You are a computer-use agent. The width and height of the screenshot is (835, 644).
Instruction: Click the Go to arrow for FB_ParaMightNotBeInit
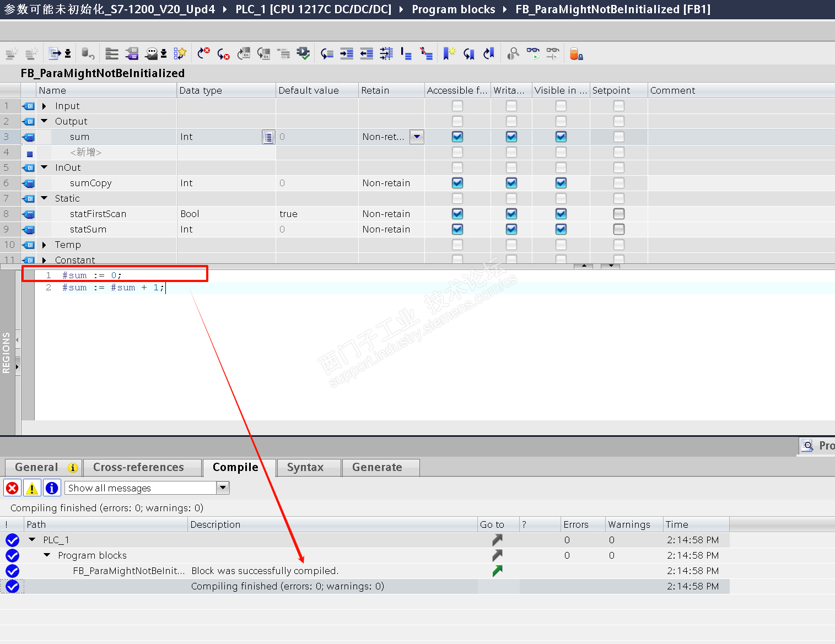(497, 571)
